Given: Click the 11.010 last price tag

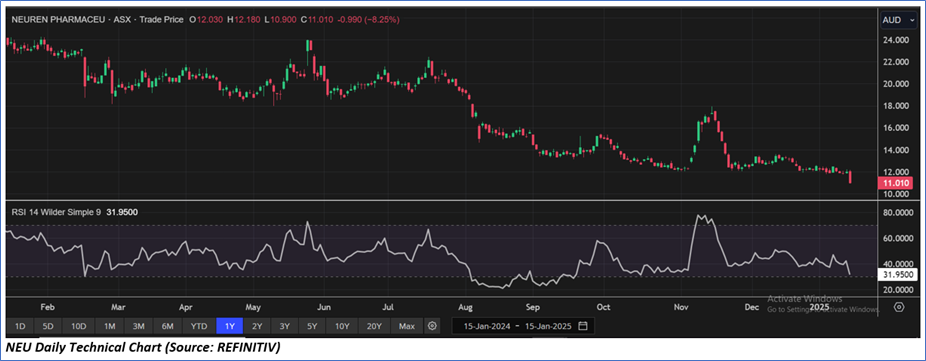Looking at the screenshot, I should [x=896, y=184].
